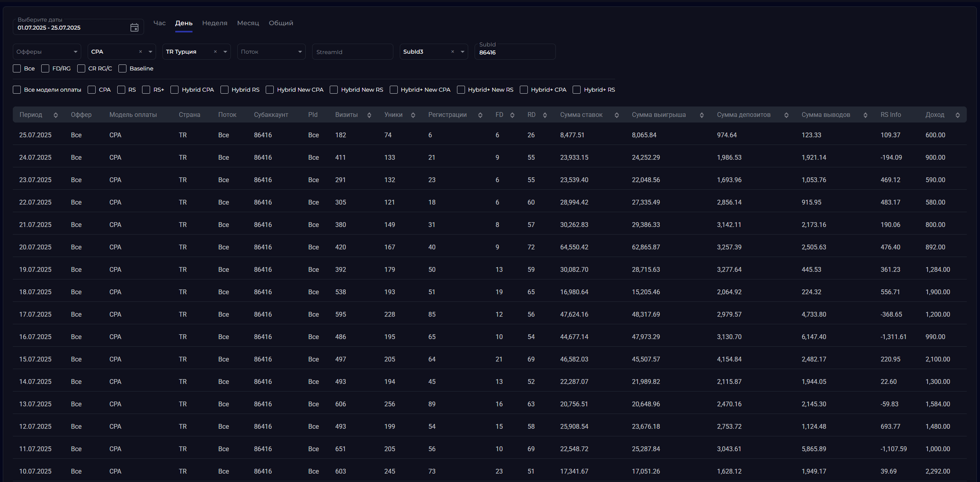
Task: Sort by Период column arrows
Action: point(56,115)
